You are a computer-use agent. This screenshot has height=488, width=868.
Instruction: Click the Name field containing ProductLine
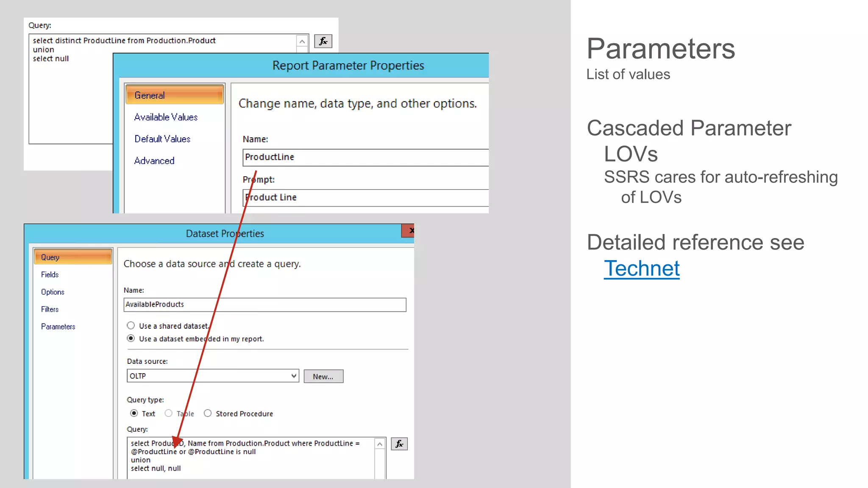pyautogui.click(x=366, y=157)
